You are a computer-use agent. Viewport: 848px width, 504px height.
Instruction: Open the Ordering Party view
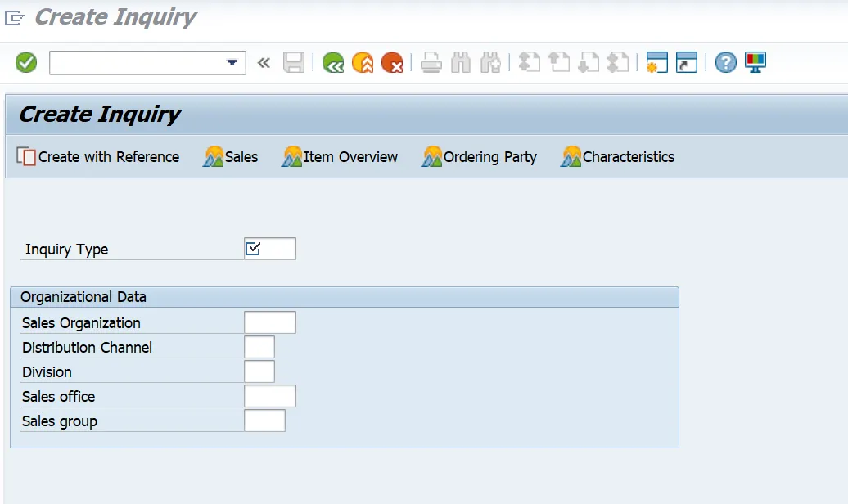(480, 157)
